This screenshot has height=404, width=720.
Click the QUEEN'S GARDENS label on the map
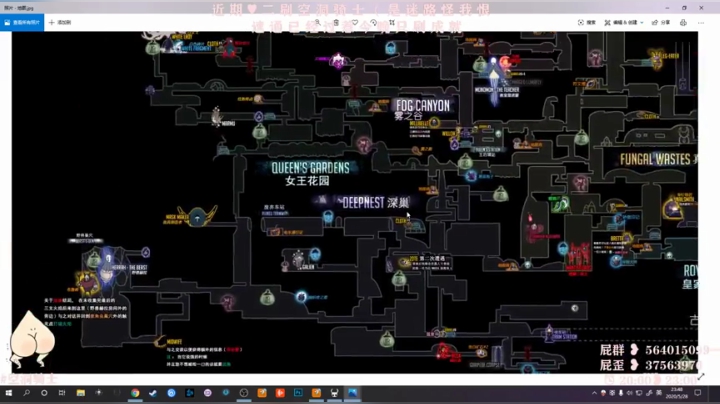click(310, 168)
